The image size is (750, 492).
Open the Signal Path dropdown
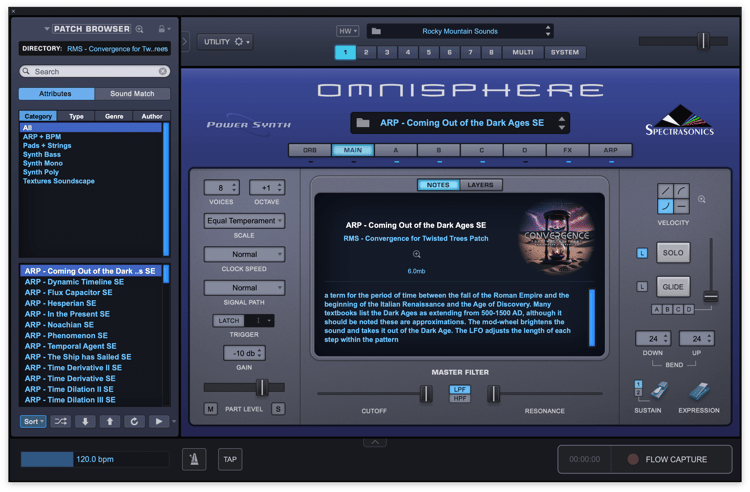(x=244, y=288)
